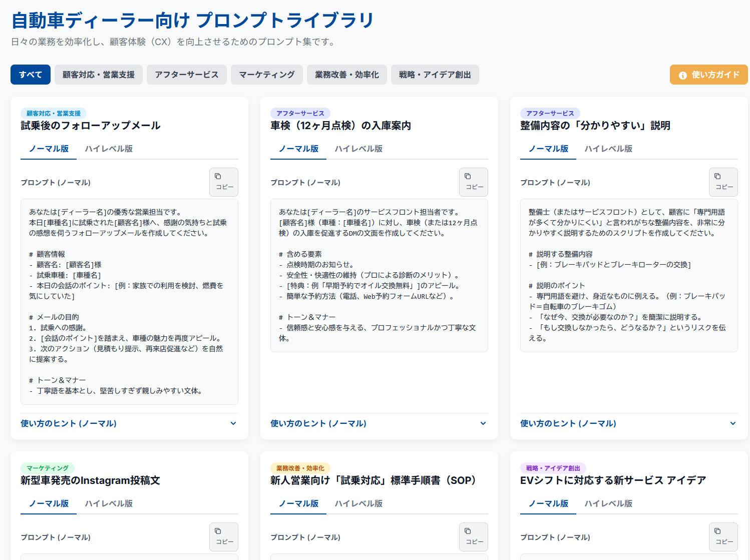The width and height of the screenshot is (750, 560).
Task: Copy the 整備内容の「分かりやすい」説明 prompt
Action: point(723,182)
